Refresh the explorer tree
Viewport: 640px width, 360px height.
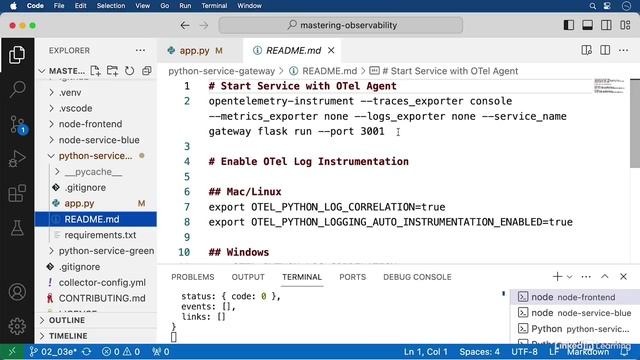(129, 71)
